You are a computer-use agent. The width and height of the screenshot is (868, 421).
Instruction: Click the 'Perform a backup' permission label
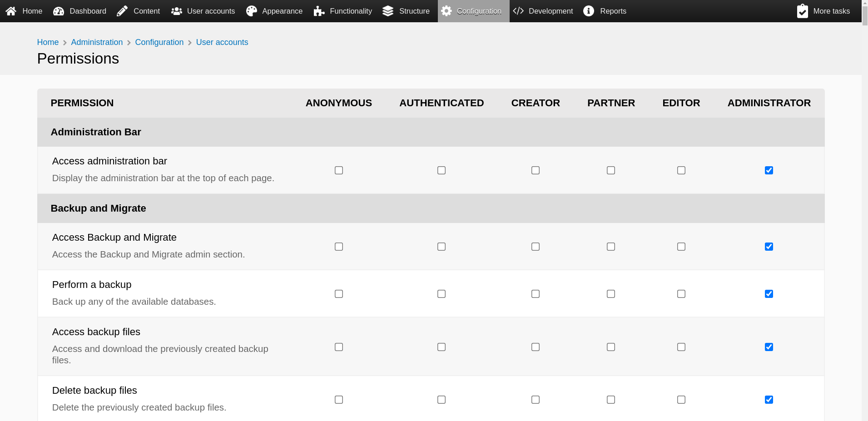click(92, 285)
